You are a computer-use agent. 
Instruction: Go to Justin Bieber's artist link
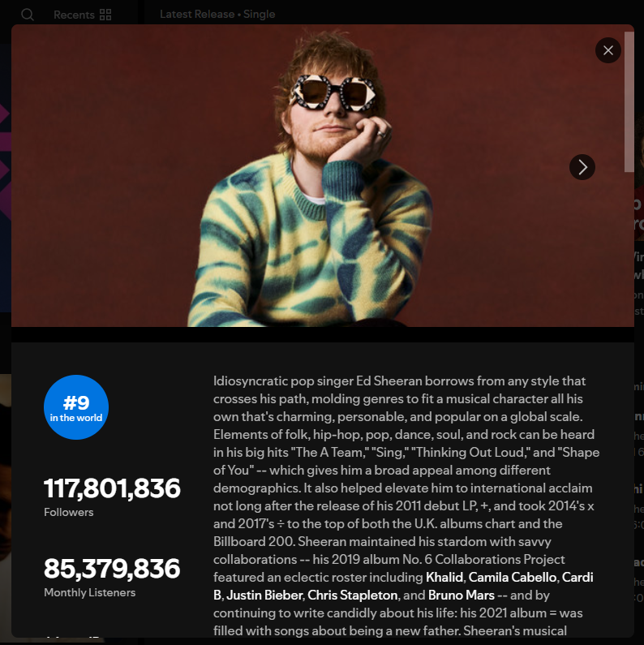pos(264,595)
